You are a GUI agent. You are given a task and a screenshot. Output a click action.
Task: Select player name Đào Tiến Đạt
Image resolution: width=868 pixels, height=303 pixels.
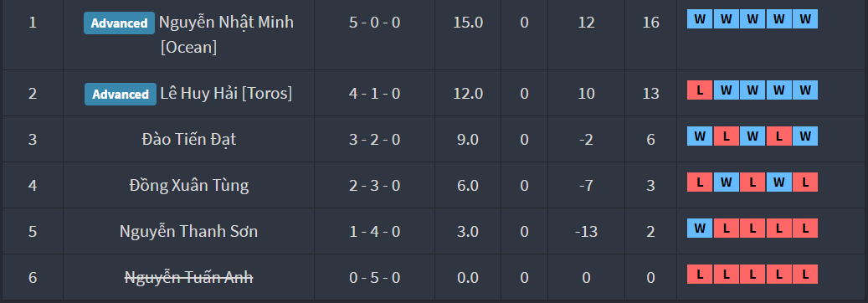click(189, 139)
